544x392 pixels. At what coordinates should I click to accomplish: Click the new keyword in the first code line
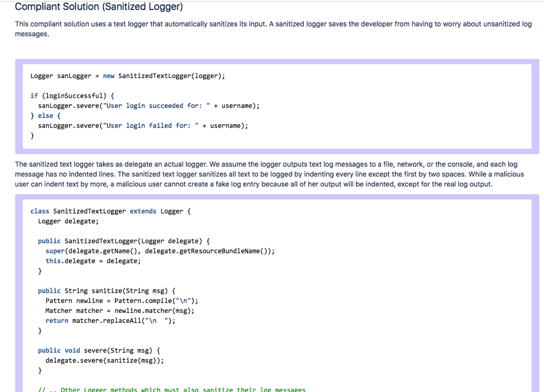pyautogui.click(x=108, y=75)
